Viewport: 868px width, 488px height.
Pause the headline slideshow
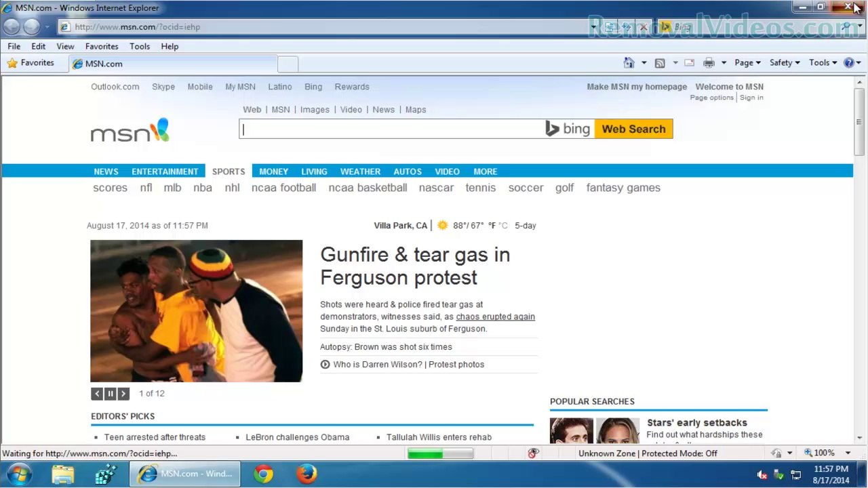[110, 394]
